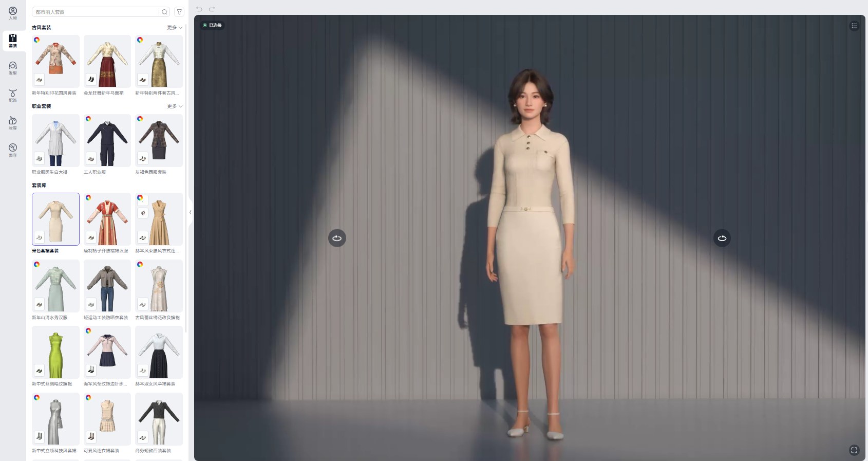868x461 pixels.
Task: Open color wheel on 新年山清水秀汉服
Action: 37,264
